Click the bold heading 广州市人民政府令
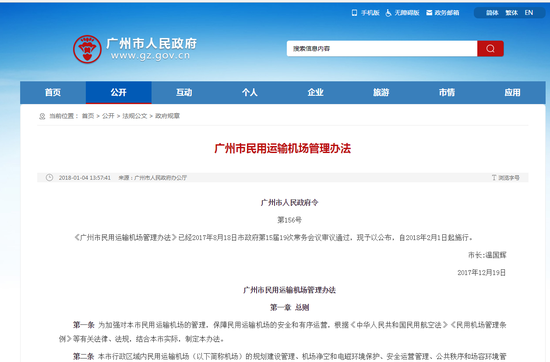Screen dimensions: 550x362 [289, 202]
